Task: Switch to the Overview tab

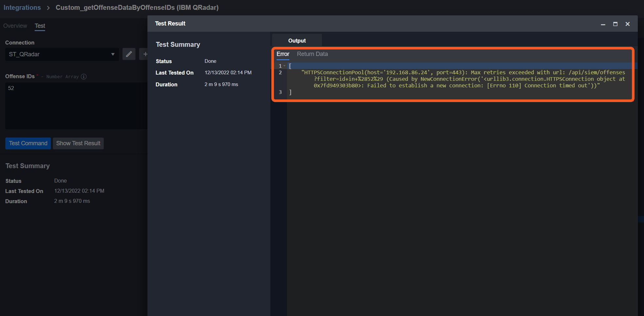Action: coord(15,26)
